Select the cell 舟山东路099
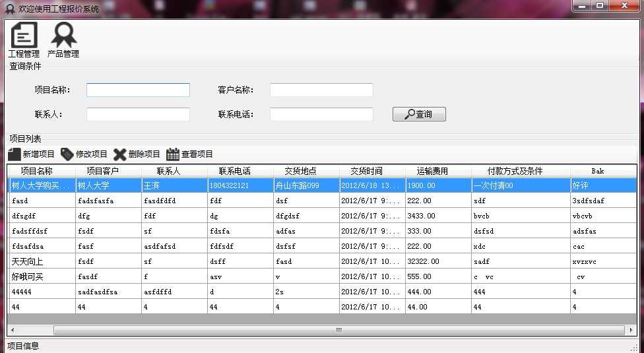The width and height of the screenshot is (644, 353). 306,185
